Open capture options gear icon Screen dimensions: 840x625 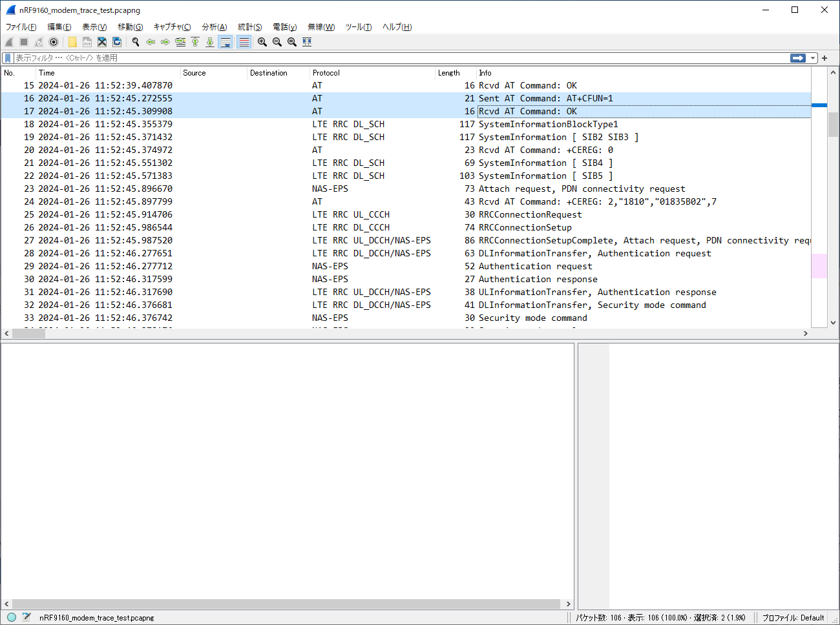point(54,42)
